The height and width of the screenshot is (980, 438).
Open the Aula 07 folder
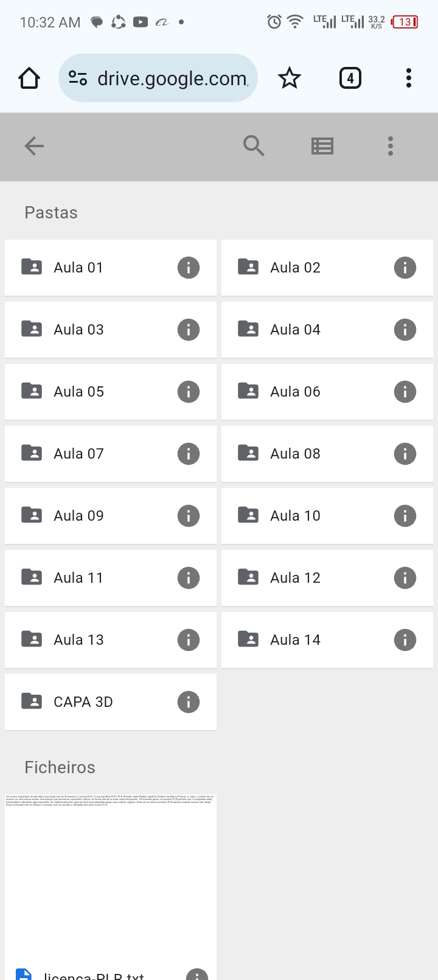pos(79,454)
